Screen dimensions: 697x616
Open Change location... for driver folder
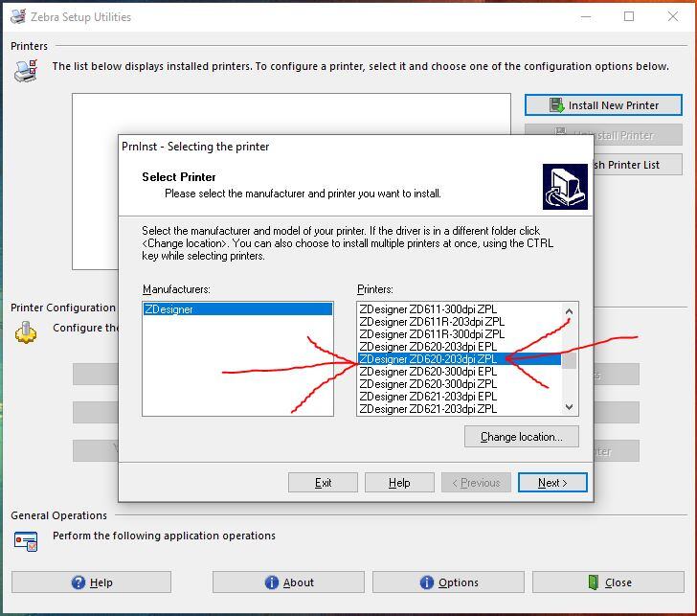coord(522,437)
